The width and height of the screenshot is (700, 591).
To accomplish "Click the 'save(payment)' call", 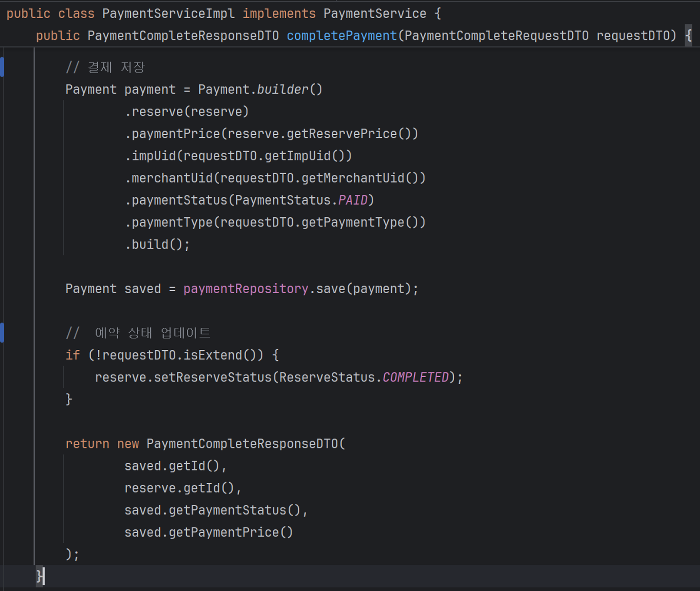I will click(363, 289).
